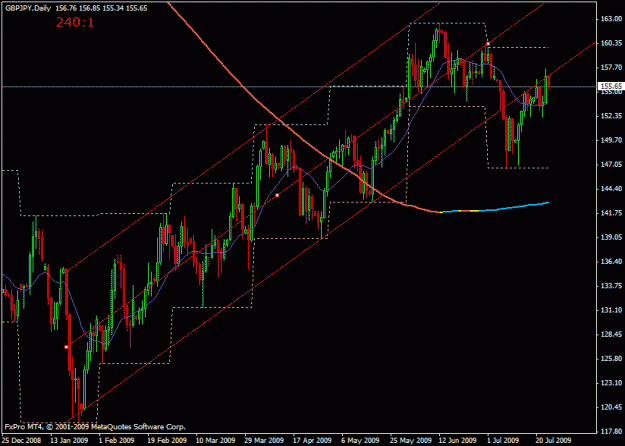
Task: Click the 20 Jul 2009 date label
Action: coord(554,440)
